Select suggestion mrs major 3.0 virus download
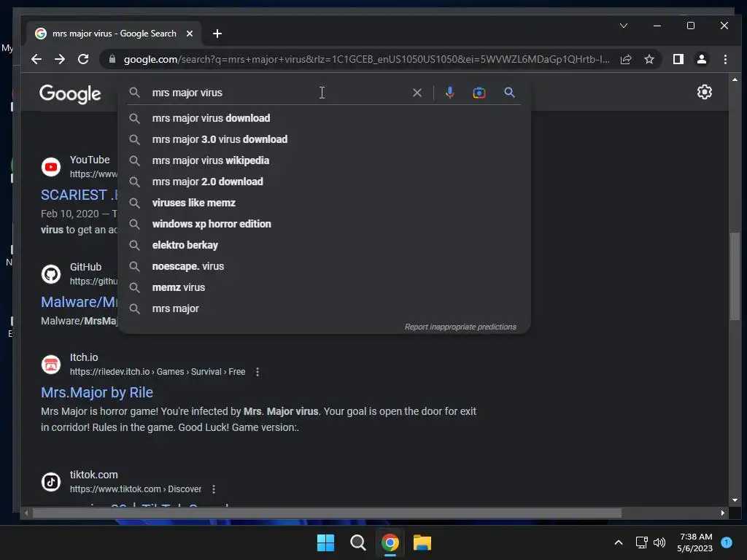This screenshot has height=560, width=747. [324, 139]
